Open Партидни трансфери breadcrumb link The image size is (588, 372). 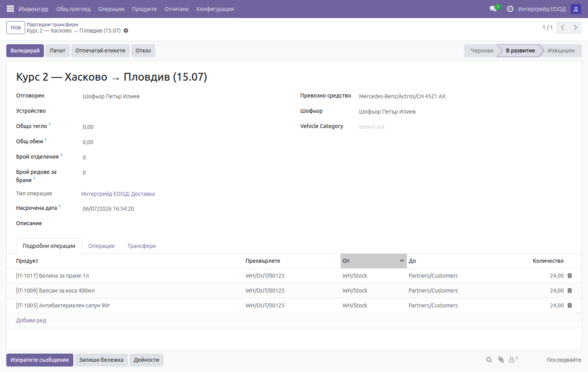[x=53, y=24]
